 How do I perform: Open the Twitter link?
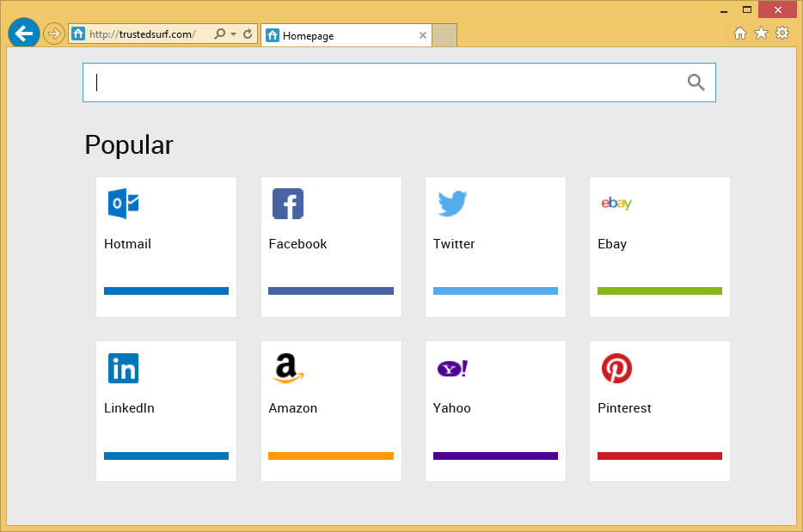(454, 244)
